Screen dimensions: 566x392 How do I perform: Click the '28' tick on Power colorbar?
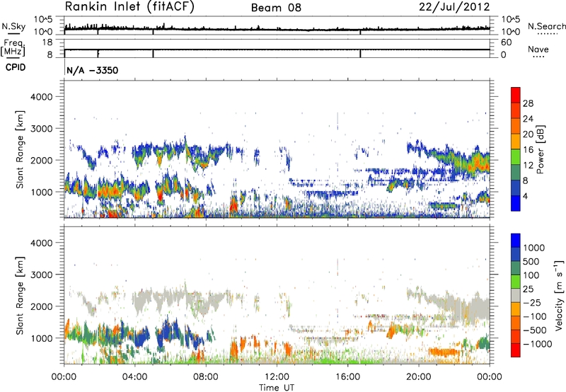coord(528,103)
